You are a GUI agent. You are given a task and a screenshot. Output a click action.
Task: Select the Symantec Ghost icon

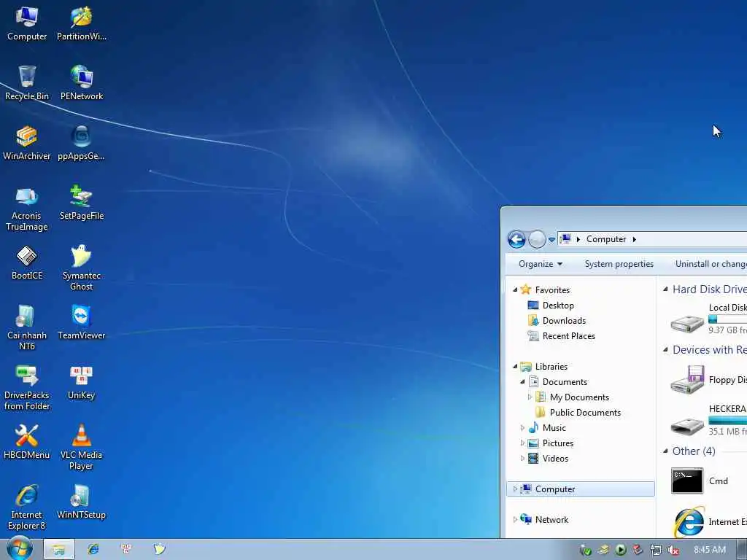point(82,268)
